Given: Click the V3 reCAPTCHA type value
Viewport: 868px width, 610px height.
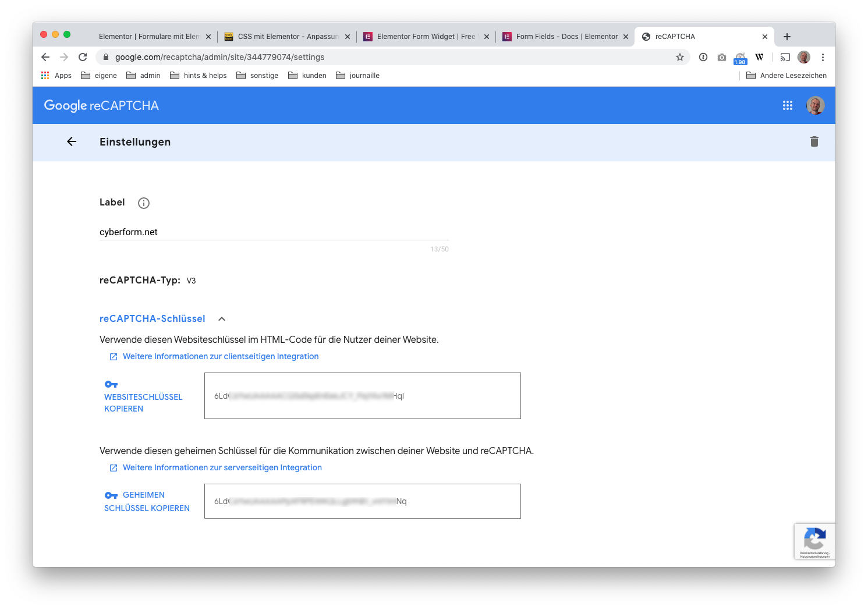Looking at the screenshot, I should pyautogui.click(x=191, y=281).
